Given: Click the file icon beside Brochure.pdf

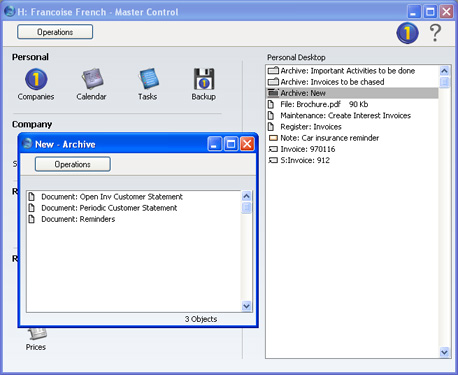Looking at the screenshot, I should tap(271, 104).
